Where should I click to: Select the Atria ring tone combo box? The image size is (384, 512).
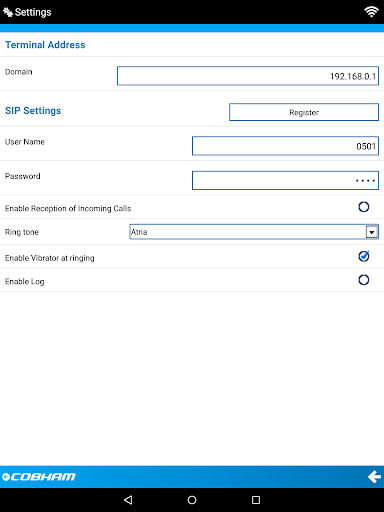(x=254, y=232)
